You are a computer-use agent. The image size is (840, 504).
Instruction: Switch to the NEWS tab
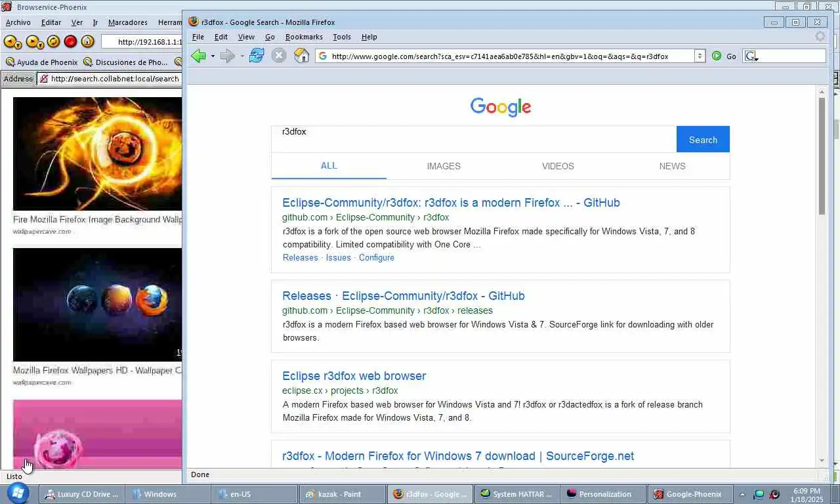(672, 166)
